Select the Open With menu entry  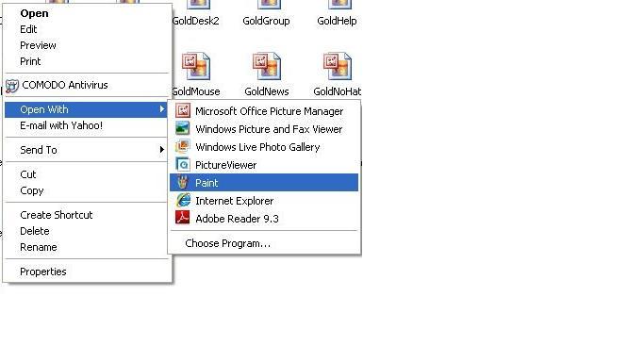tap(86, 109)
